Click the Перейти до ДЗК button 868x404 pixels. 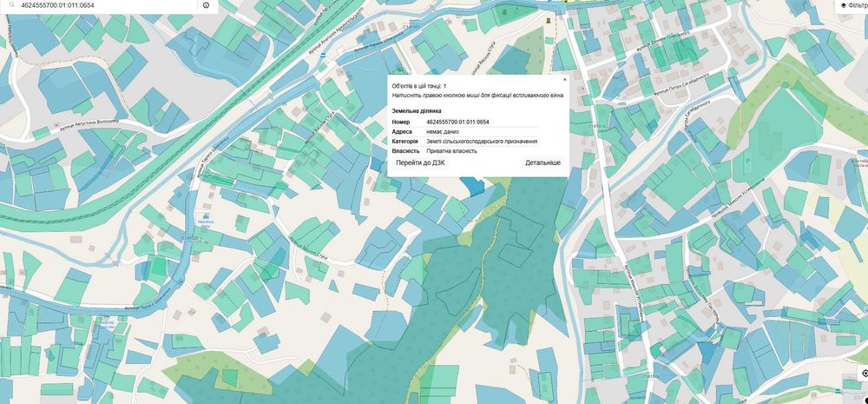tap(420, 163)
